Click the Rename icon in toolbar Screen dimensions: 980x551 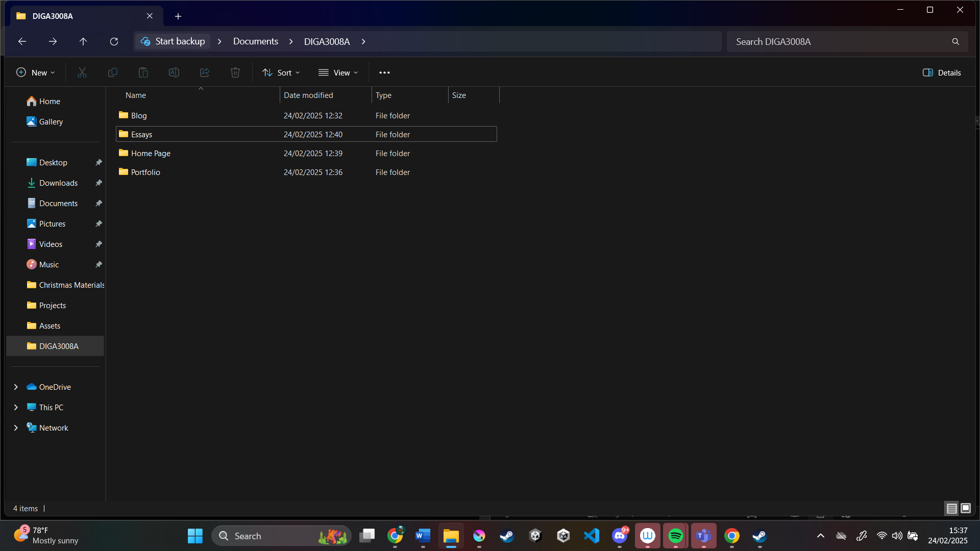[174, 72]
